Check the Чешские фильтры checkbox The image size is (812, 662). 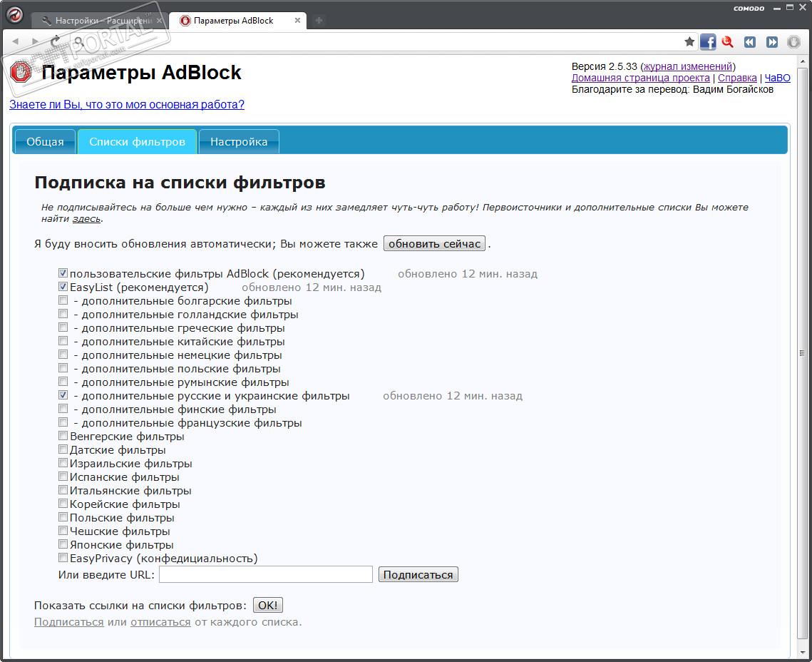(x=63, y=530)
